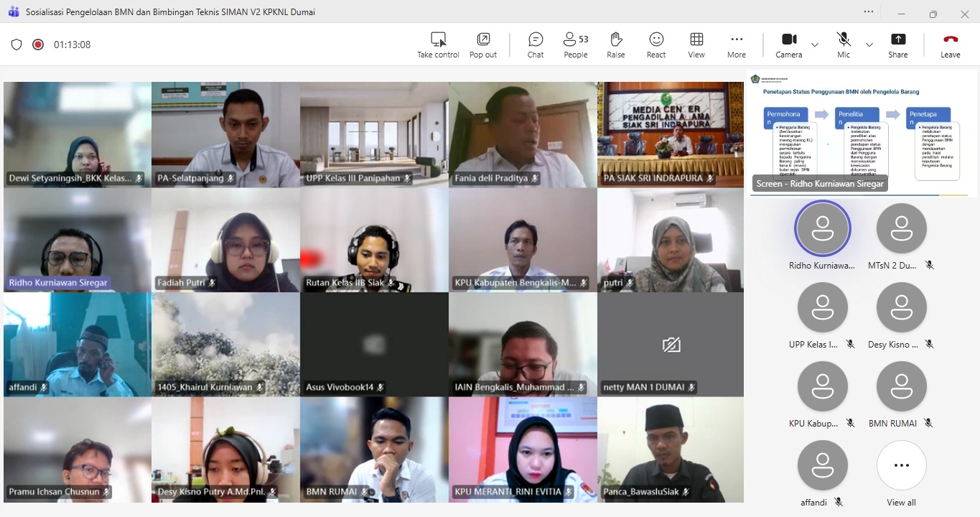
Task: Expand the Mic options arrow
Action: click(x=869, y=45)
